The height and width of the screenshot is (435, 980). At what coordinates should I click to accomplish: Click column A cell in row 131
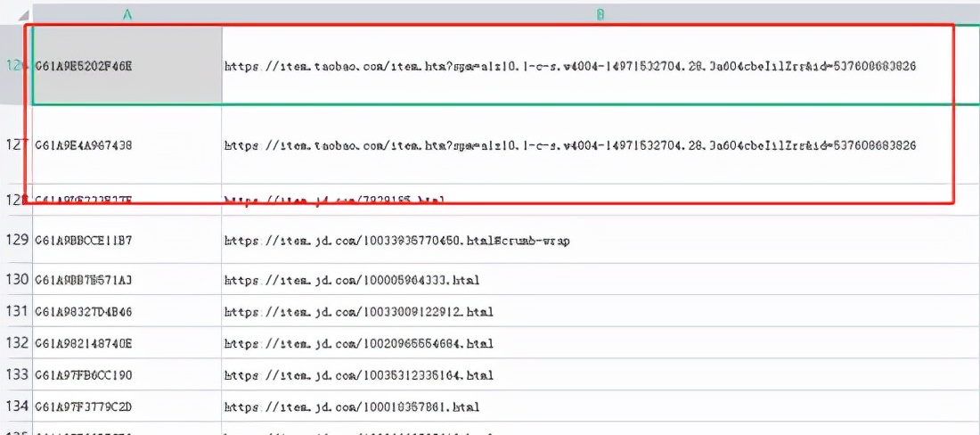click(127, 311)
